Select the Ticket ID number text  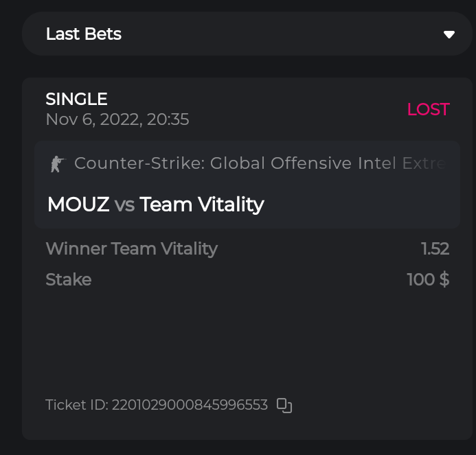click(x=189, y=405)
